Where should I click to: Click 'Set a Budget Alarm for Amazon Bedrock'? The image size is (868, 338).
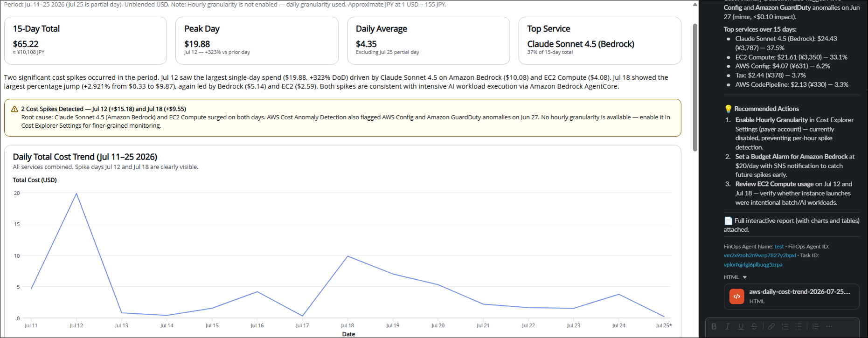tap(792, 157)
